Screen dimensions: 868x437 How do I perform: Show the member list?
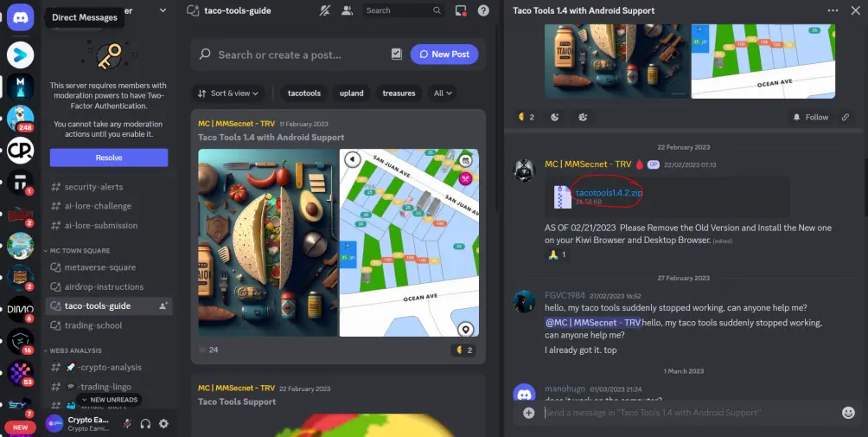[x=347, y=10]
